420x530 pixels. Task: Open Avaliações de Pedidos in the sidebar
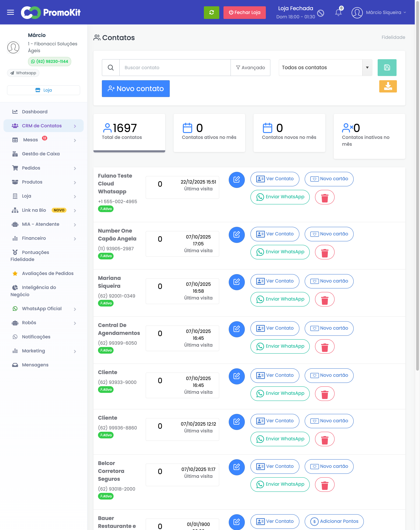point(43,274)
